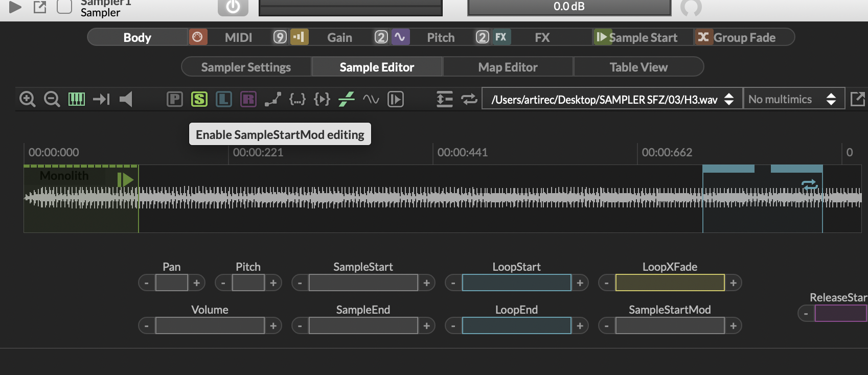Toggle the green piano keyboard icon
The height and width of the screenshot is (375, 868).
pyautogui.click(x=77, y=99)
